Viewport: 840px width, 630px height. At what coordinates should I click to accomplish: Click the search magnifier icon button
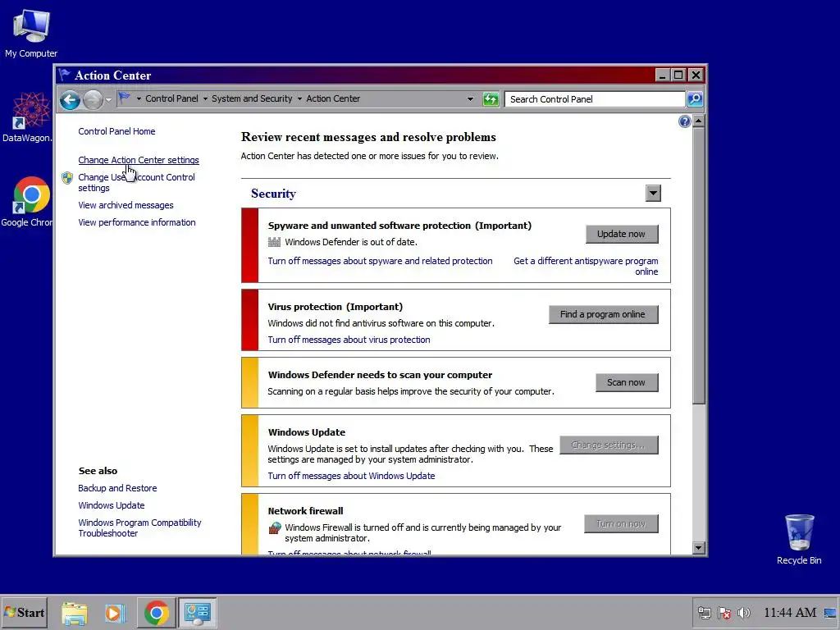click(695, 98)
